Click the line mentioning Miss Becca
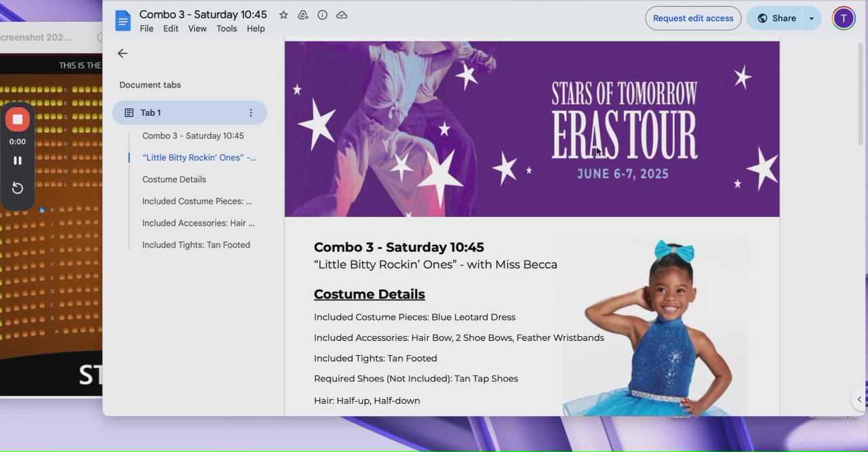The image size is (868, 452). pos(435,265)
